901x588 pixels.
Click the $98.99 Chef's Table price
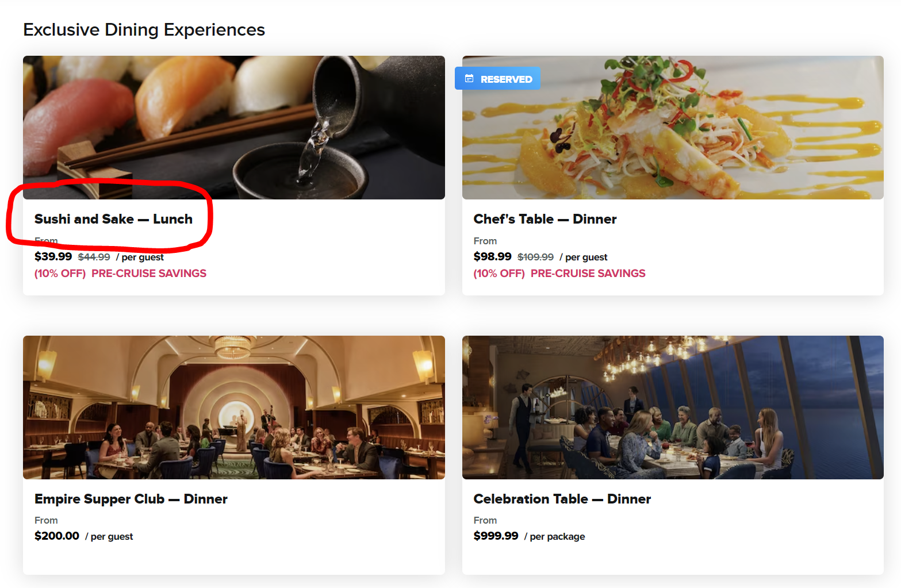[x=492, y=256]
